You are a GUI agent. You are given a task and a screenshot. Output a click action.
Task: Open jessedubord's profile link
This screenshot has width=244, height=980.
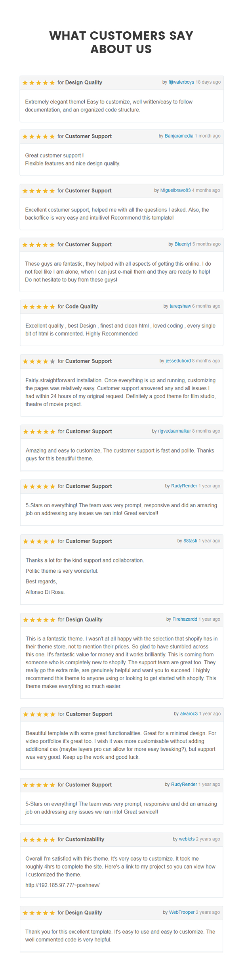[x=178, y=361]
